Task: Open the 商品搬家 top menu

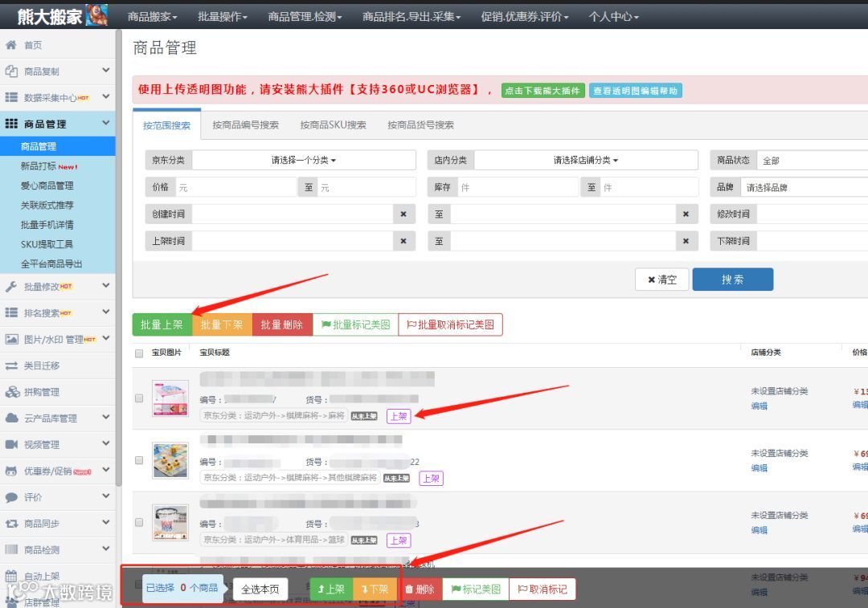Action: point(152,17)
